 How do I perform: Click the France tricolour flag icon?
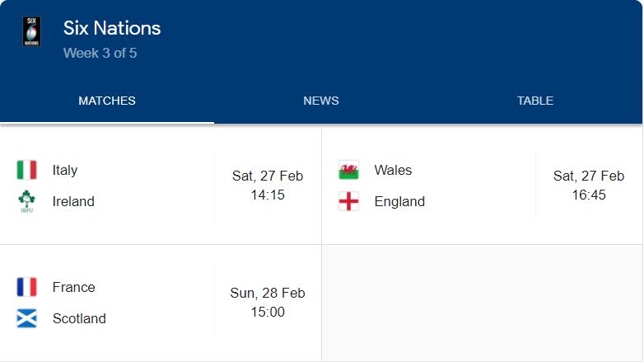pyautogui.click(x=26, y=287)
